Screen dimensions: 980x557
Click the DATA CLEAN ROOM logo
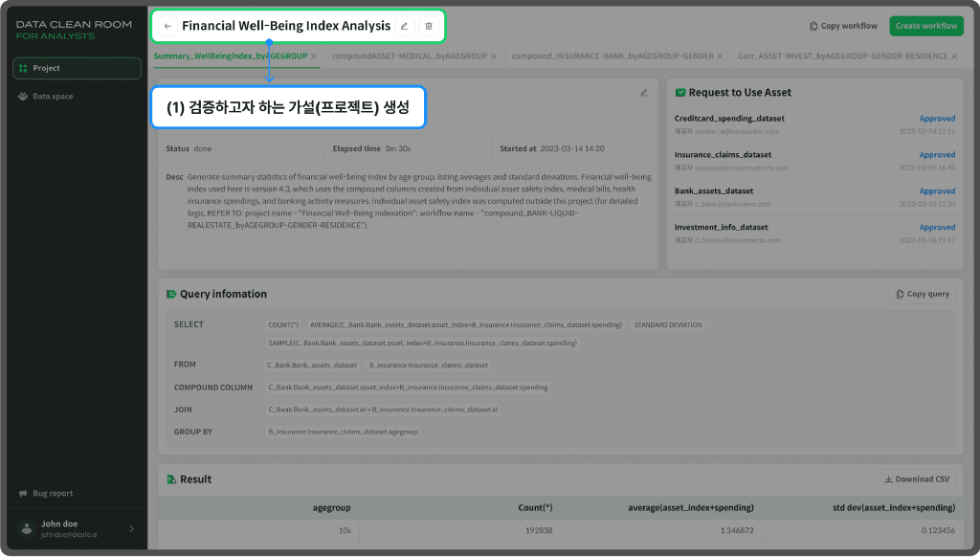pyautogui.click(x=74, y=30)
